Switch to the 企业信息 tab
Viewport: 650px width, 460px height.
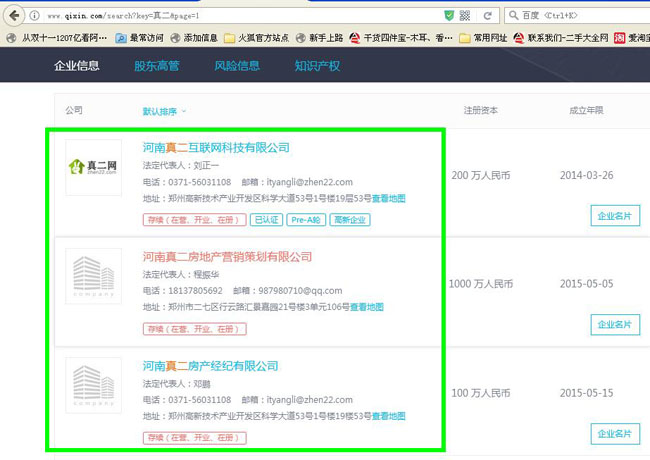click(77, 65)
